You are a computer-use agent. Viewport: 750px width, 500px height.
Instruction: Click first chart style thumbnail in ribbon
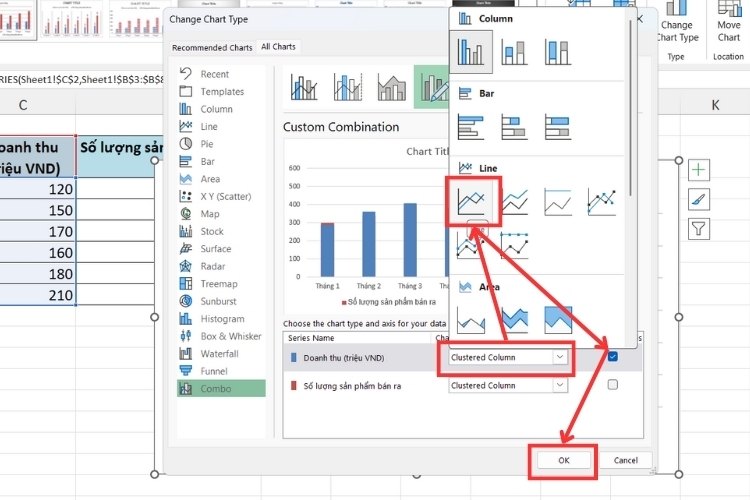[18, 20]
